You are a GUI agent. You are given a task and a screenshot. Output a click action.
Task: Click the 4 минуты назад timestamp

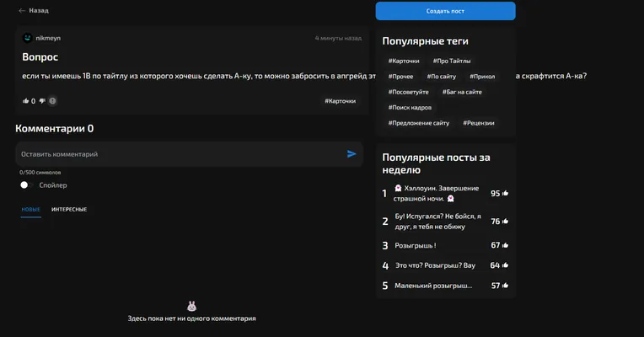(x=338, y=38)
